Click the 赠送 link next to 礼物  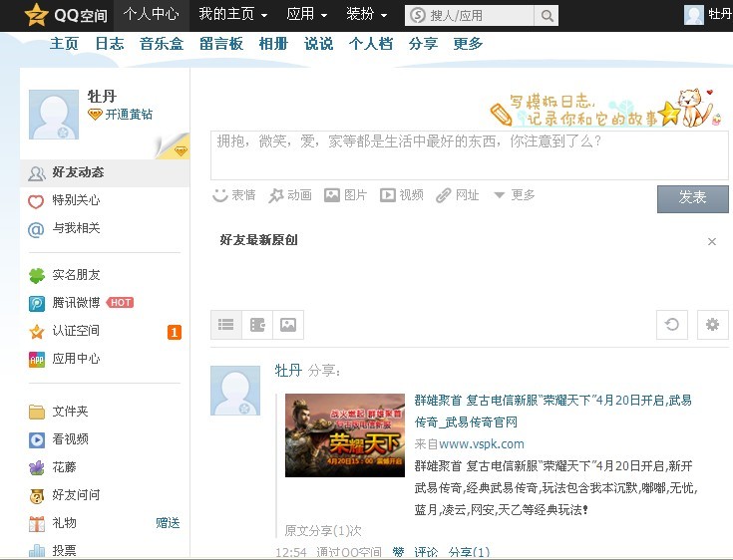tap(168, 523)
